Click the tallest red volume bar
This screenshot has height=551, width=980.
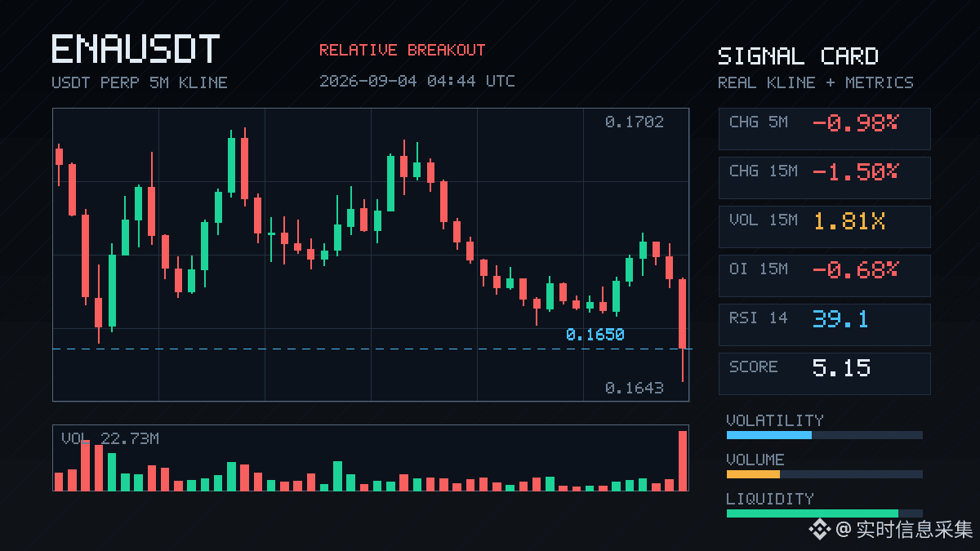click(x=683, y=460)
